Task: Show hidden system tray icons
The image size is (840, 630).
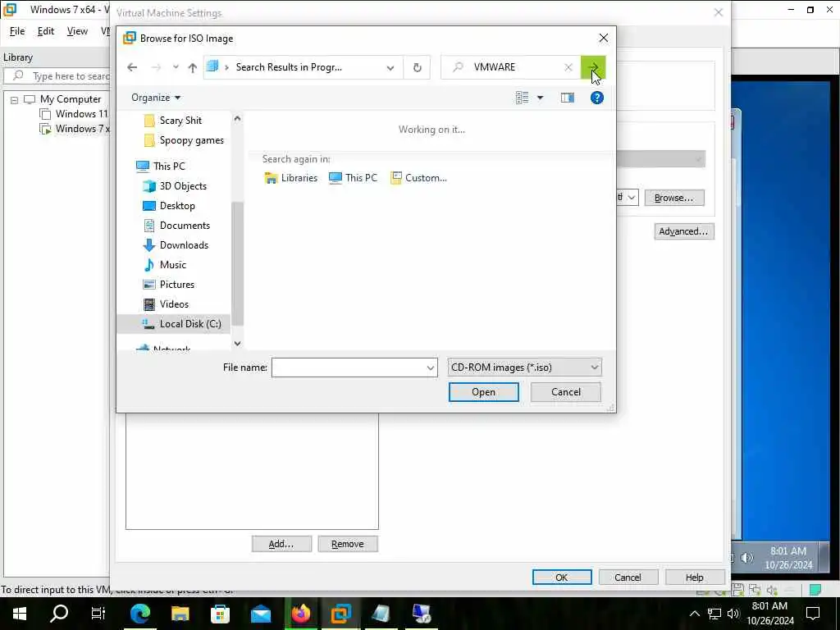Action: (x=694, y=614)
